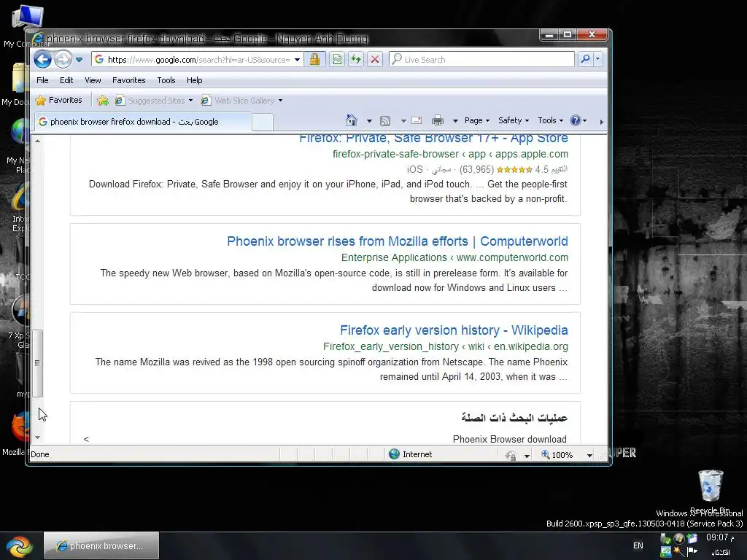The image size is (747, 560).
Task: Open the Page dropdown menu
Action: [477, 120]
